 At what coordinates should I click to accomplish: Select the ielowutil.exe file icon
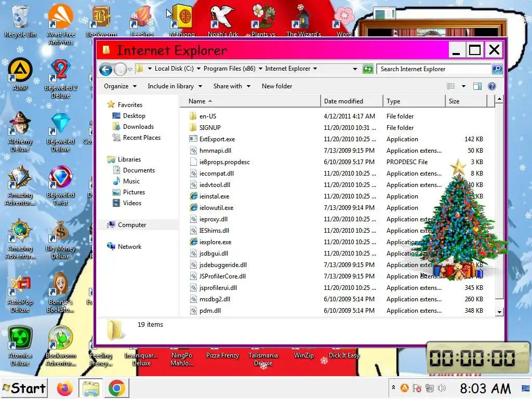tap(193, 208)
